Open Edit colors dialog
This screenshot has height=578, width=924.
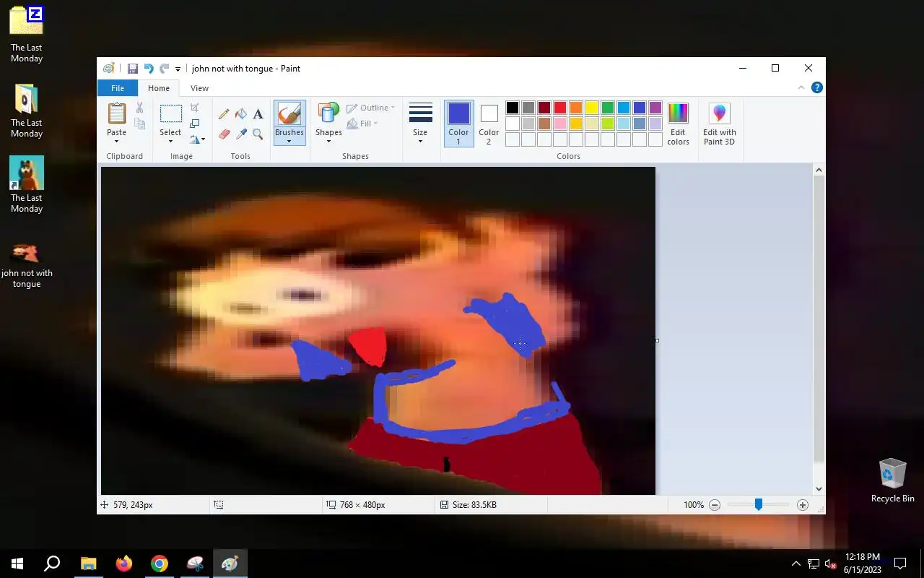click(678, 124)
